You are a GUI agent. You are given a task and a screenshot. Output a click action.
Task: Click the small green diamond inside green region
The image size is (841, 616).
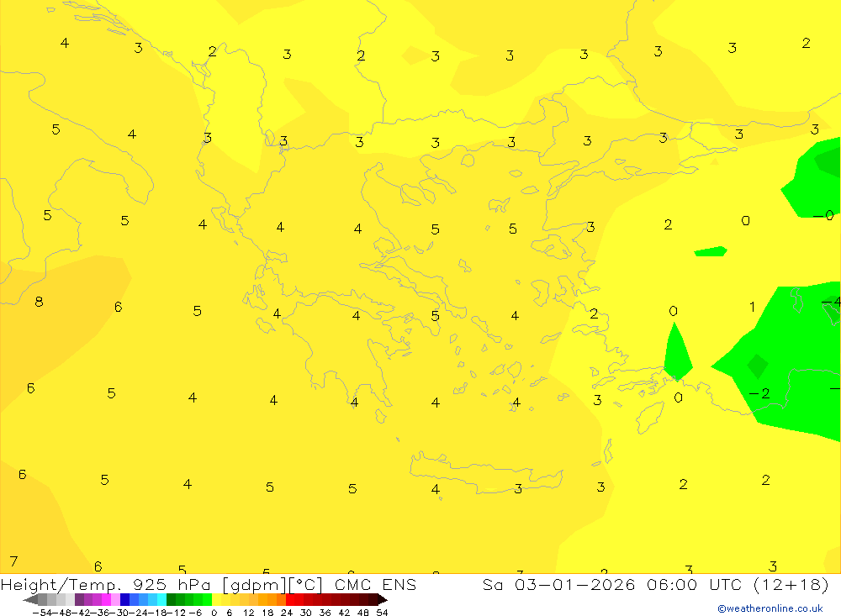pos(758,366)
